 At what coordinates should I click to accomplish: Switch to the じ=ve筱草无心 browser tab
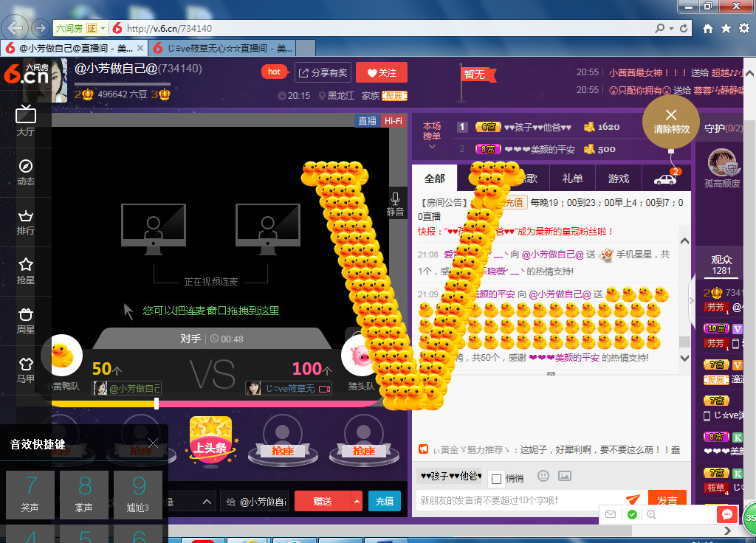(221, 48)
